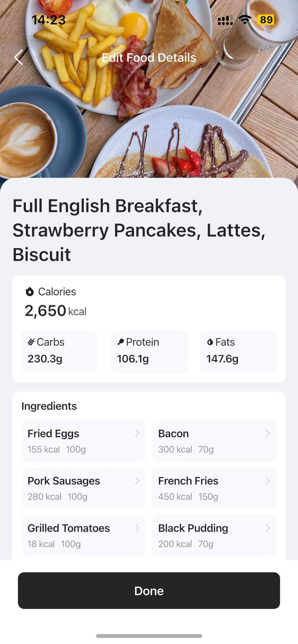Open Black Pudding chevron arrow
This screenshot has width=298, height=644.
tap(268, 528)
